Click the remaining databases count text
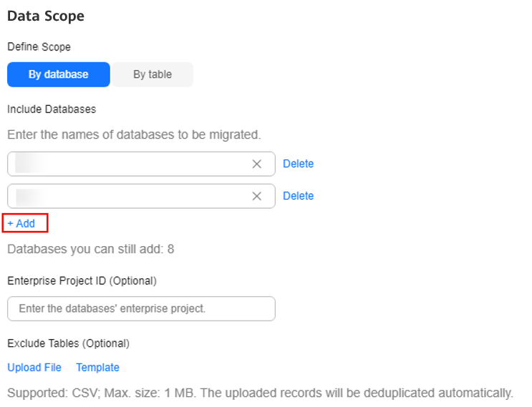 91,249
